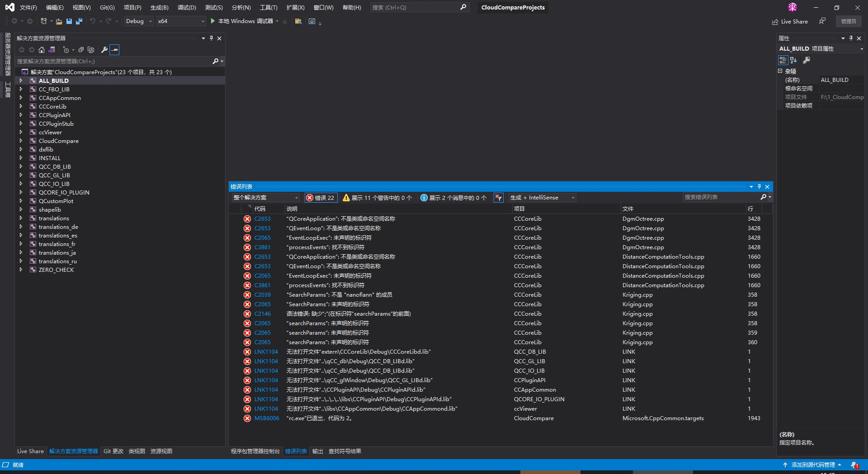Click the alphabetical sort icon in Properties panel
Screen dimensions: 868x474
(x=793, y=60)
